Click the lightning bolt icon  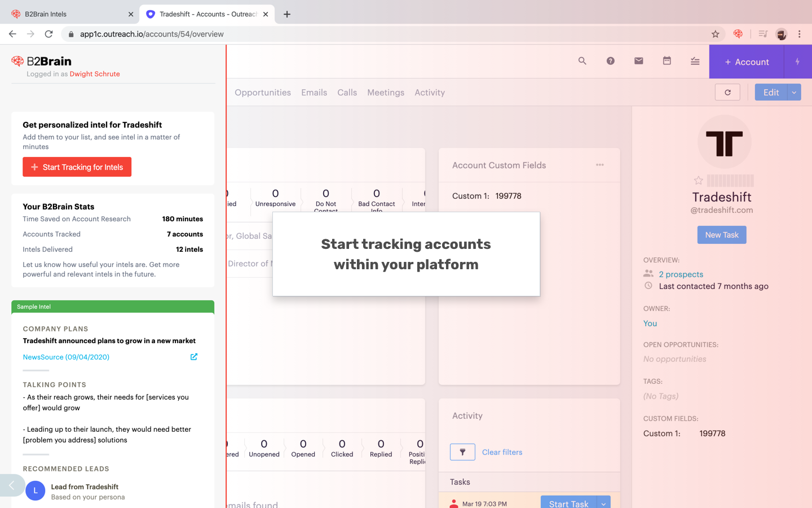tap(797, 62)
